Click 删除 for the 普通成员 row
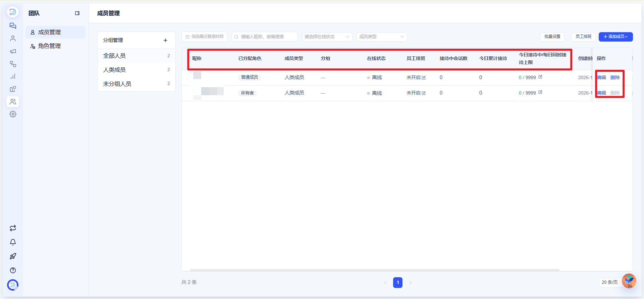Image resolution: width=644 pixels, height=299 pixels. point(615,77)
